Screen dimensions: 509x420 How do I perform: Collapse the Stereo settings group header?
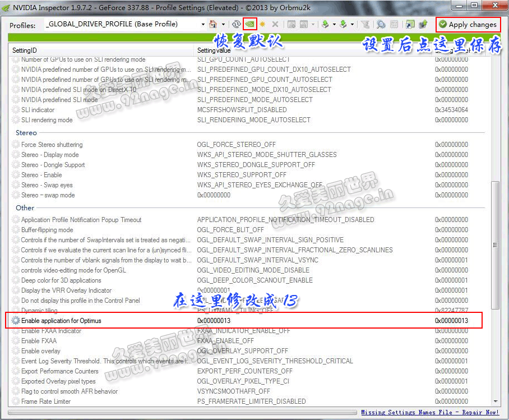pyautogui.click(x=26, y=133)
